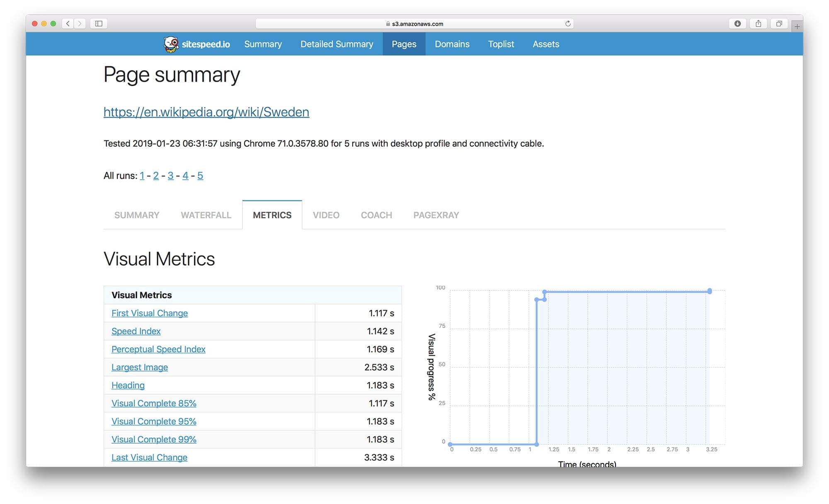Open a new tab with plus
Viewport: 829px width, 504px height.
tap(797, 27)
